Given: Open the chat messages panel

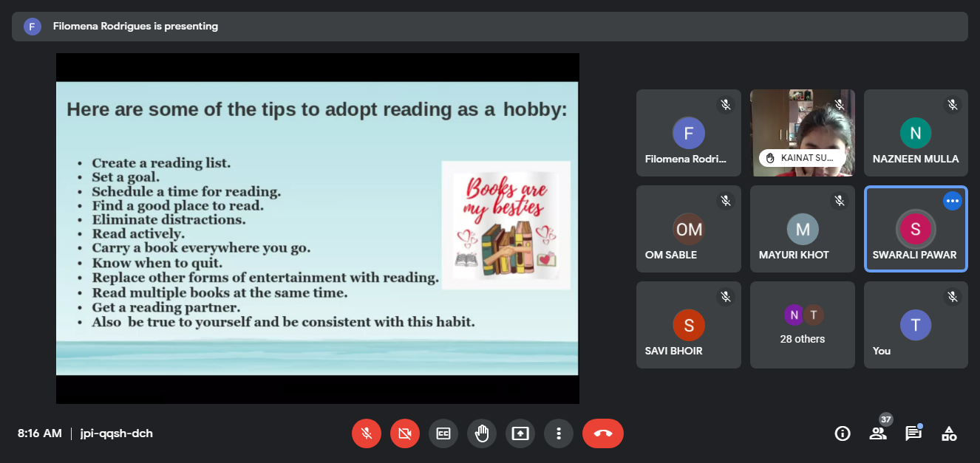Looking at the screenshot, I should [913, 433].
